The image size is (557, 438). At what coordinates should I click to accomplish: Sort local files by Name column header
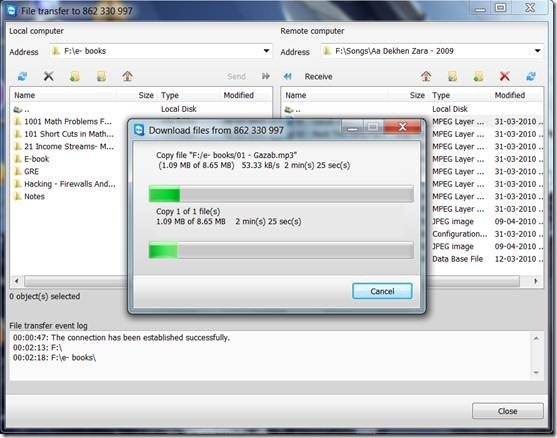point(25,95)
